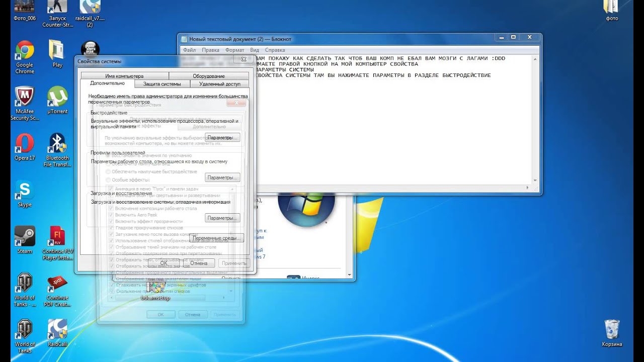
Task: Open Переменные среды button
Action: (x=216, y=238)
